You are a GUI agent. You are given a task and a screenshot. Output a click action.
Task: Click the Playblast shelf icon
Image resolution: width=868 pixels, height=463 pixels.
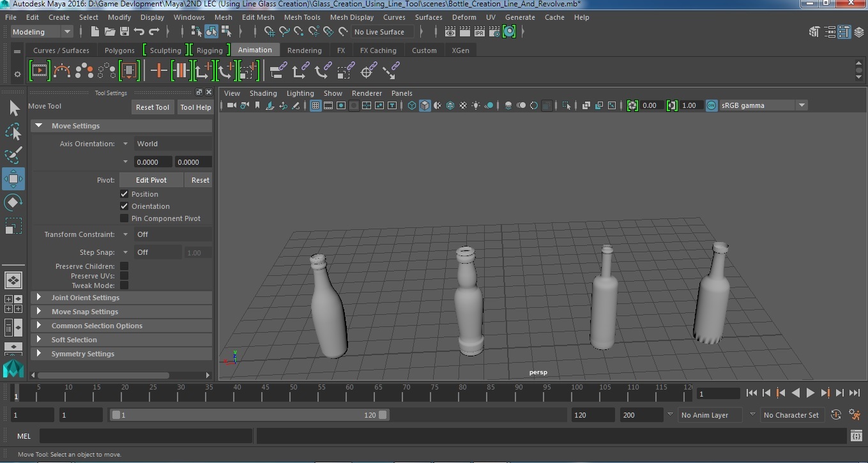40,70
